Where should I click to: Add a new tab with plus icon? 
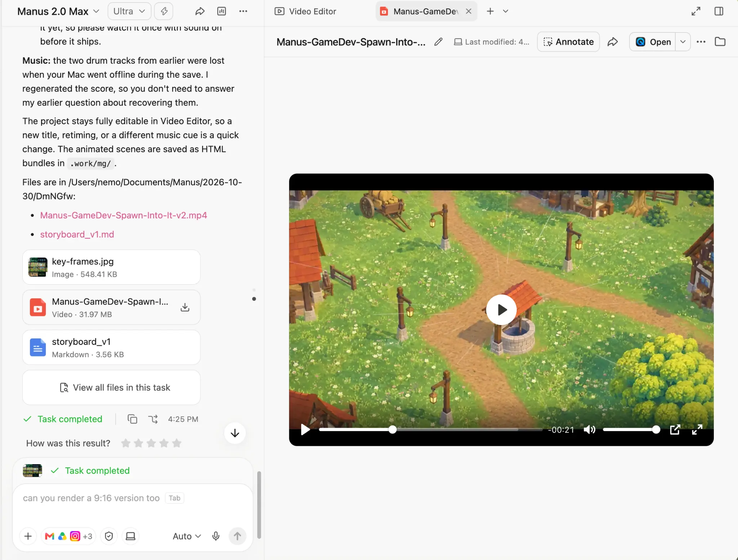tap(490, 11)
